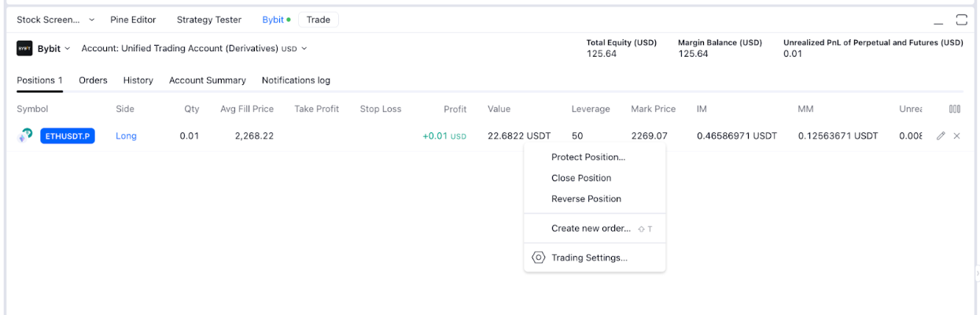Screen dimensions: 980x315
Task: Open the table column settings icon
Action: point(954,109)
